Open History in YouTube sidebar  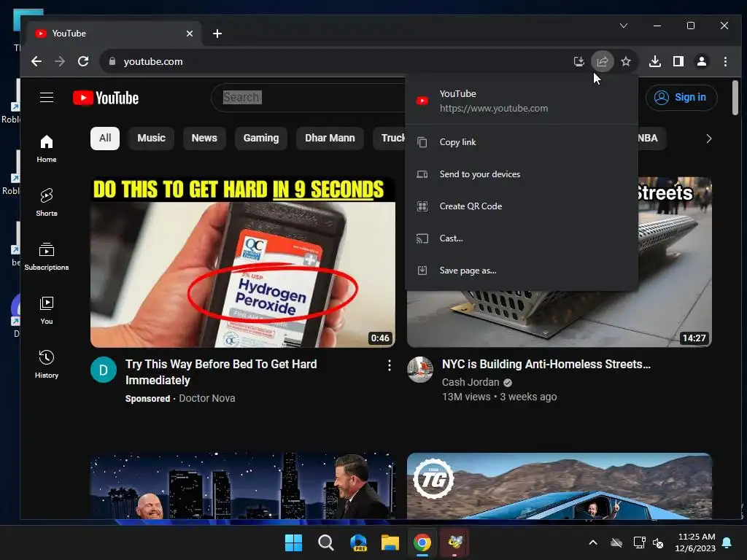pos(46,365)
